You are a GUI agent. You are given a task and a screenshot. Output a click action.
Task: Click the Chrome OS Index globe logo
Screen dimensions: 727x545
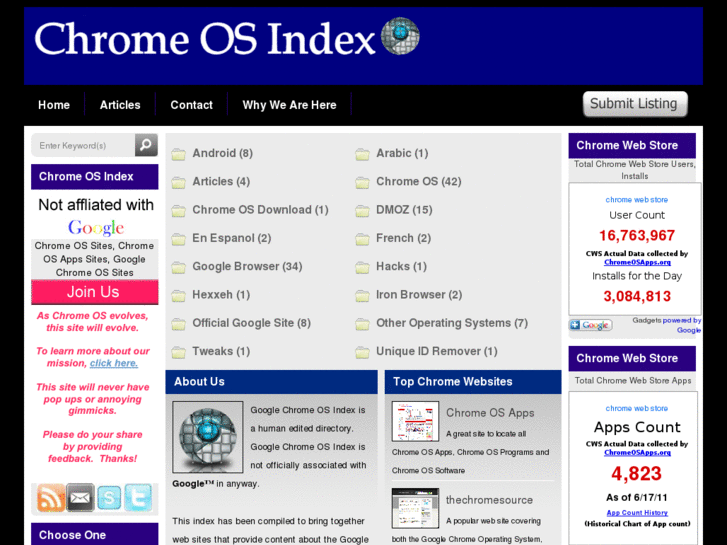tap(400, 36)
